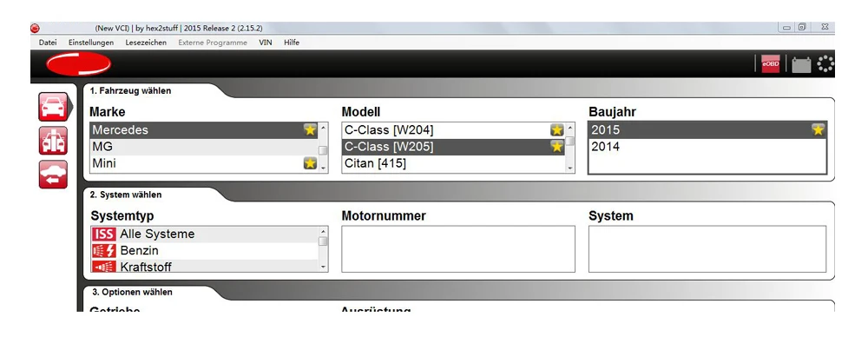Toggle favorite star on year 2015
Screen dimensions: 868x337
(x=819, y=129)
